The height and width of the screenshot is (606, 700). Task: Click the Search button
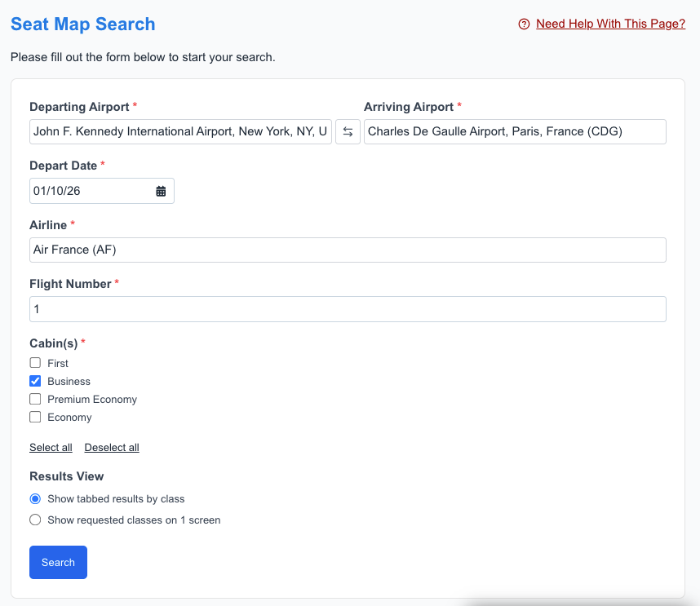pos(58,562)
